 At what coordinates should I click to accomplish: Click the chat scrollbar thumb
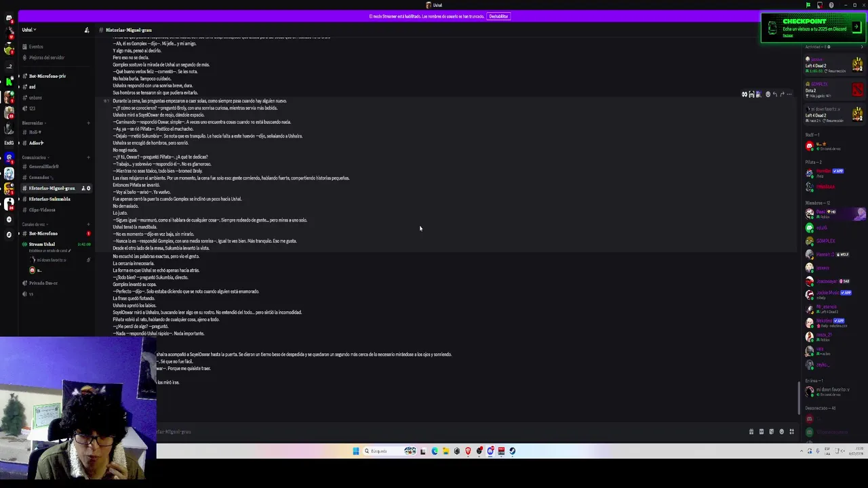tap(797, 399)
